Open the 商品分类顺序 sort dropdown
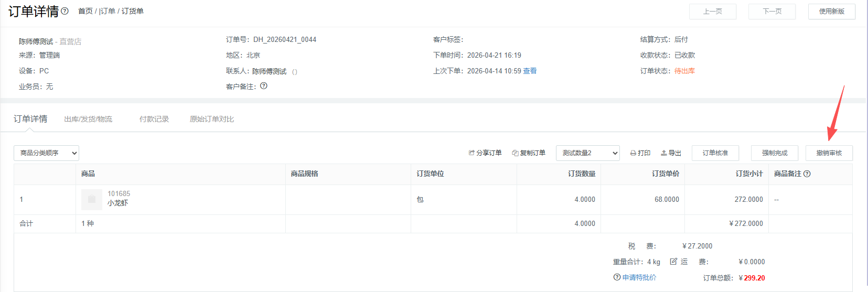This screenshot has width=868, height=292. (46, 153)
